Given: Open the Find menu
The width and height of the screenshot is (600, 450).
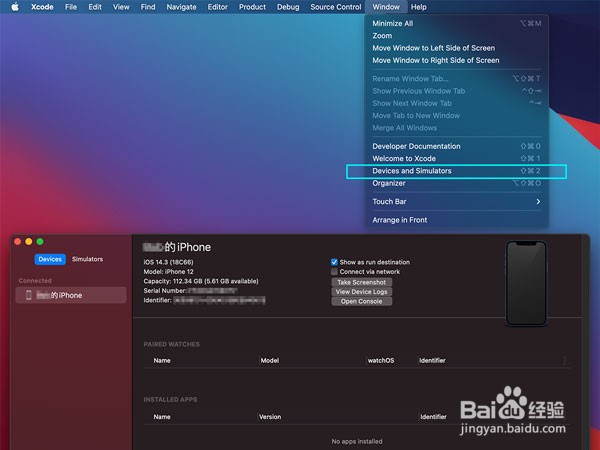Looking at the screenshot, I should [148, 7].
